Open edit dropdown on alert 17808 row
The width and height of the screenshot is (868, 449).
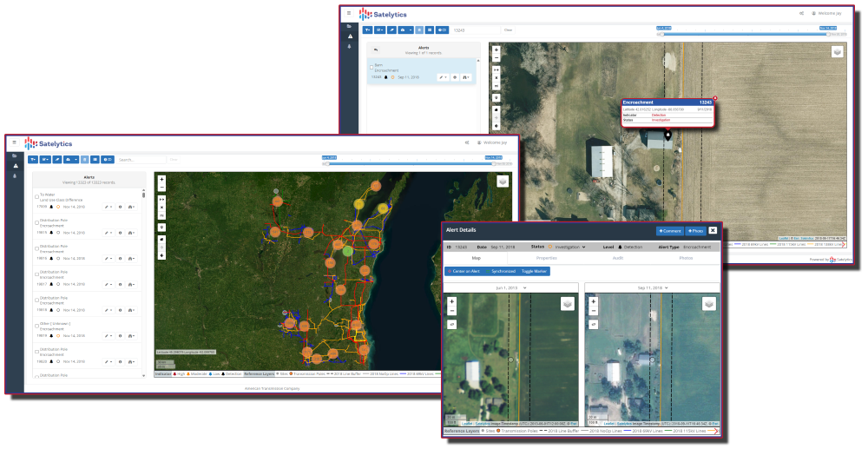108,207
